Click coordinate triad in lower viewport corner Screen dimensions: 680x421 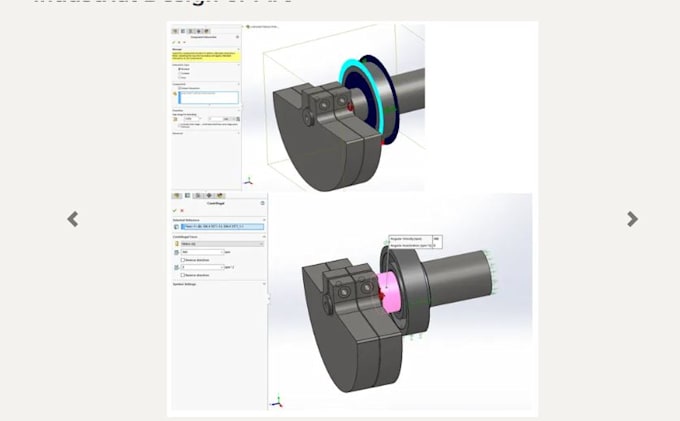[x=277, y=401]
